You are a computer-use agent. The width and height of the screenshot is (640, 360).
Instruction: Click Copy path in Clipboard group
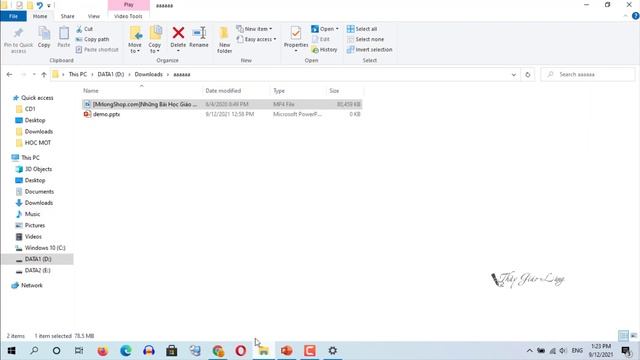[x=93, y=39]
